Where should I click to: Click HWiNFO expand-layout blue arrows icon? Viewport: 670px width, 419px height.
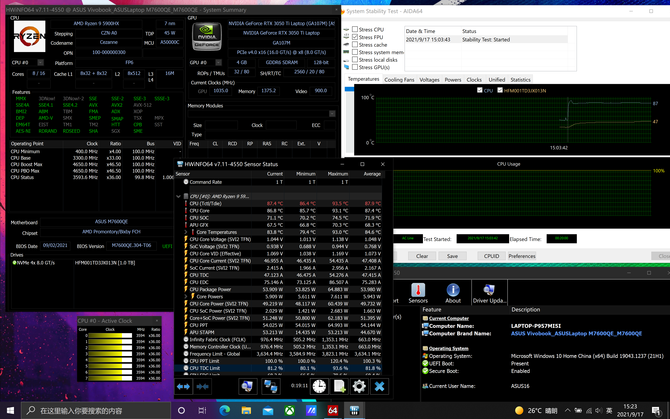pyautogui.click(x=183, y=387)
